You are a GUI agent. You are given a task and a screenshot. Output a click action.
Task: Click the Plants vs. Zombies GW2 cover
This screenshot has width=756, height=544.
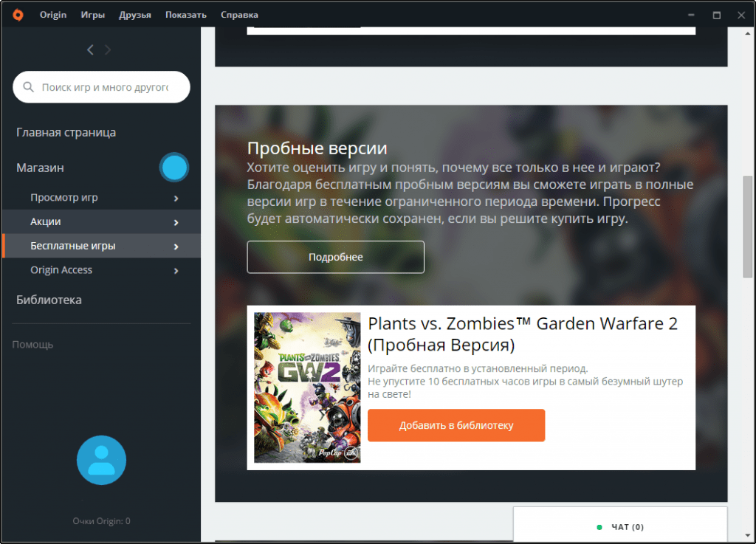(307, 388)
